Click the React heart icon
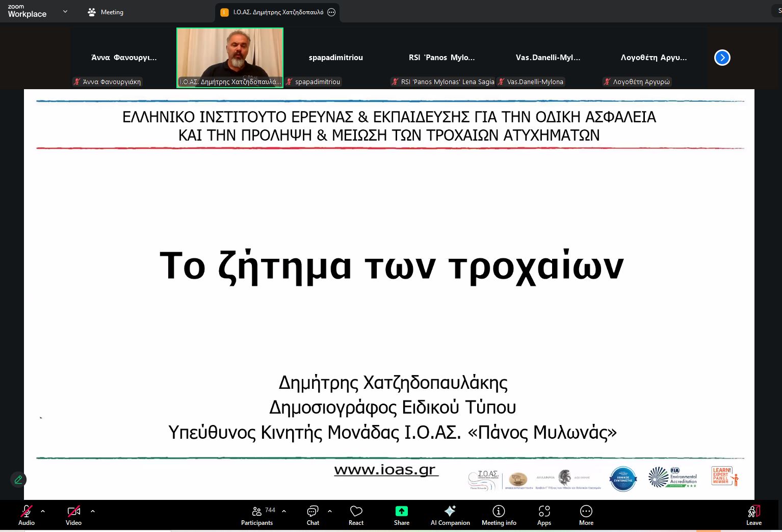The image size is (782, 532). pyautogui.click(x=356, y=515)
